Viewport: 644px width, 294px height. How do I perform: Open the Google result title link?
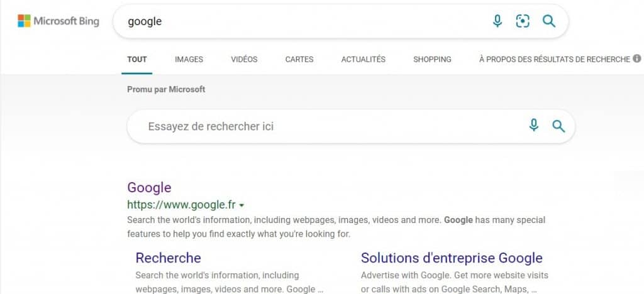(149, 187)
